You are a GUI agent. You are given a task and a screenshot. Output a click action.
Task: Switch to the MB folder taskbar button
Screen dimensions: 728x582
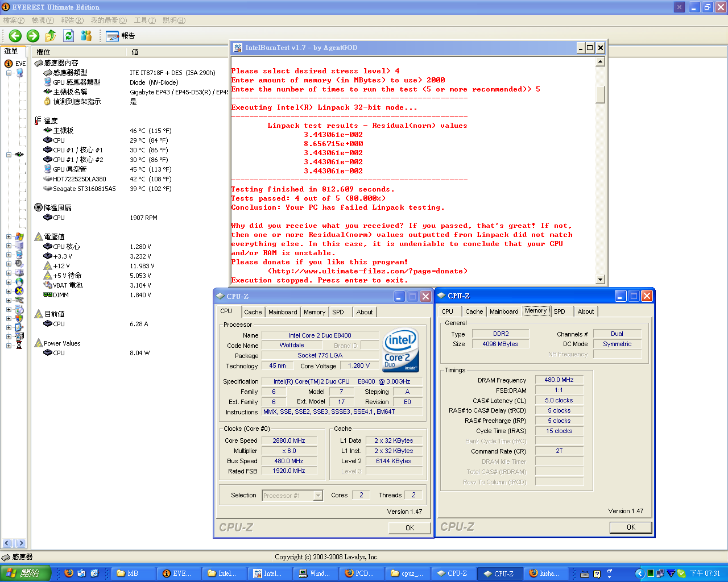tap(133, 573)
